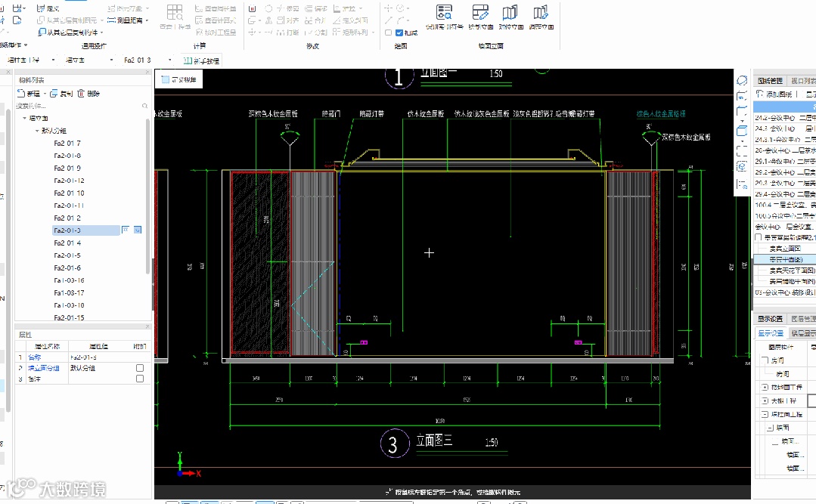The width and height of the screenshot is (816, 504).
Task: Switch to the 楼层显示 sub-tab
Action: click(803, 333)
